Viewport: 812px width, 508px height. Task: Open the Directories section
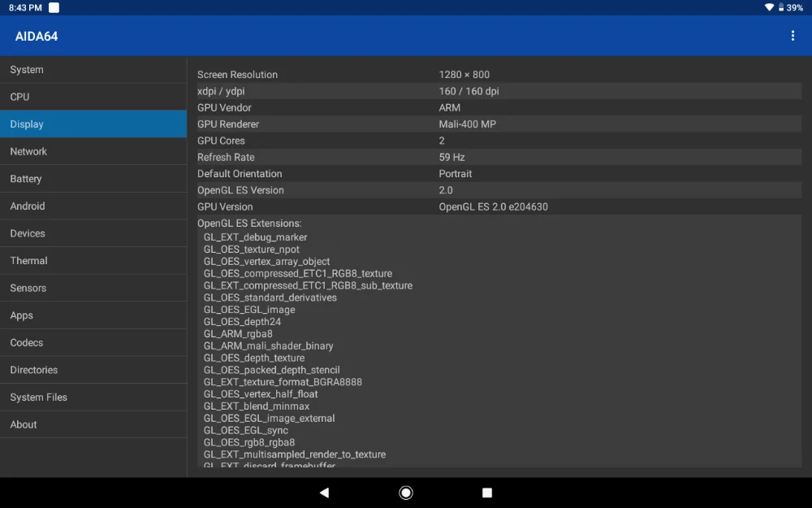click(x=93, y=370)
